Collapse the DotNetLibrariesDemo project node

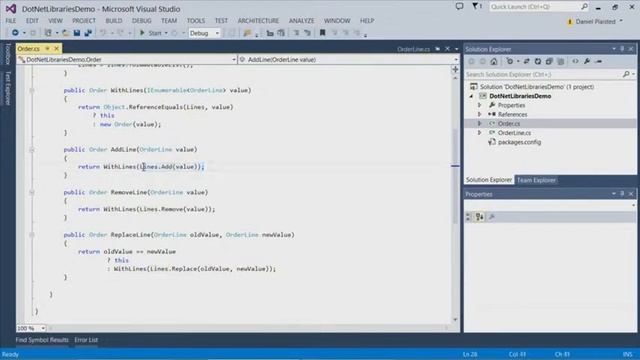tap(471, 96)
